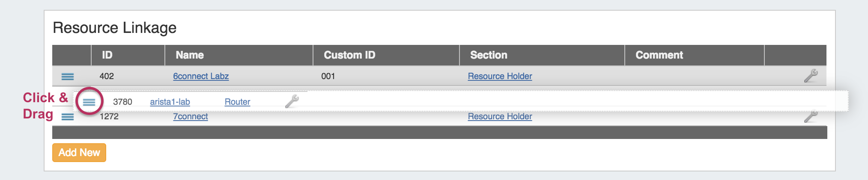868x180 pixels.
Task: Click the Custom ID column header
Action: pyautogui.click(x=349, y=55)
